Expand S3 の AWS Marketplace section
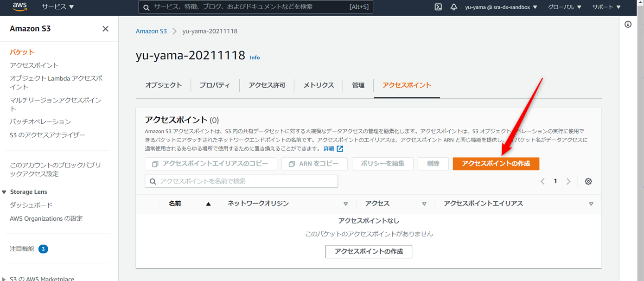 pos(4,279)
